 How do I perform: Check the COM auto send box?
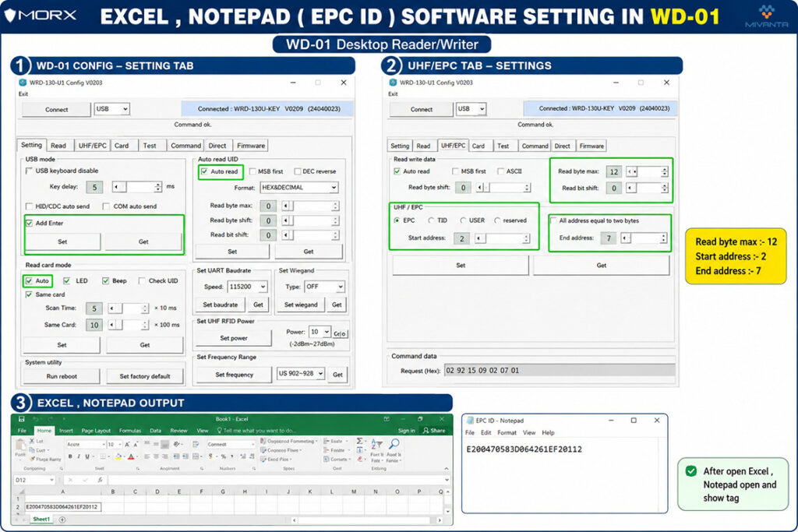coord(106,206)
